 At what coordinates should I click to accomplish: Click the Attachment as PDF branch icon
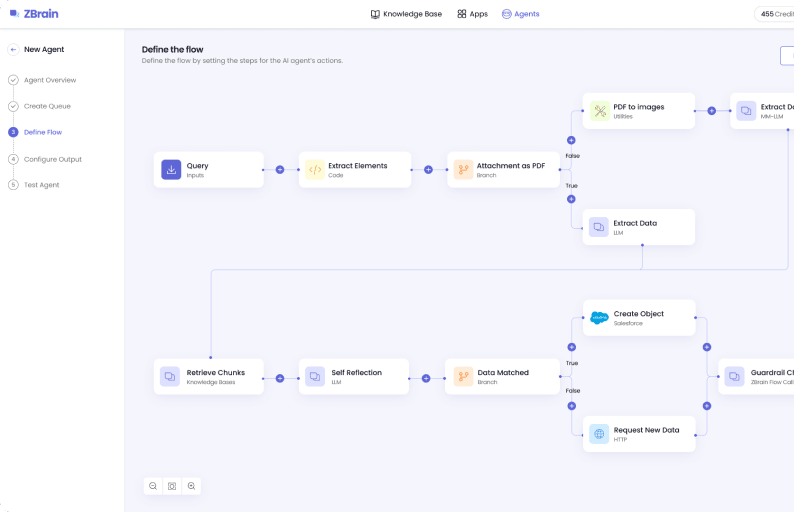point(463,170)
